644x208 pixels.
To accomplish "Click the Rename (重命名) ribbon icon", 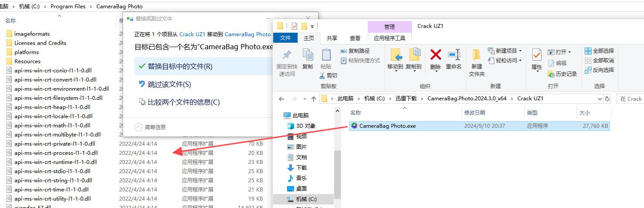I will [x=454, y=55].
